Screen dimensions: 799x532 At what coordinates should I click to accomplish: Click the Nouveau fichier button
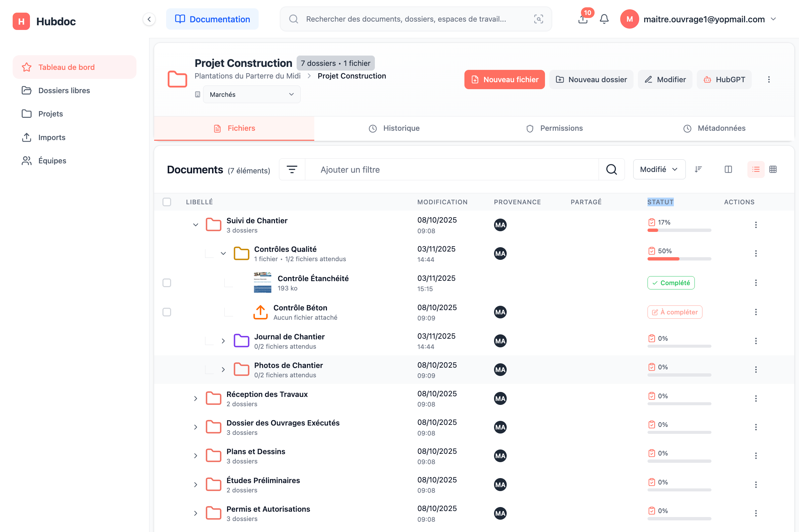coord(504,80)
